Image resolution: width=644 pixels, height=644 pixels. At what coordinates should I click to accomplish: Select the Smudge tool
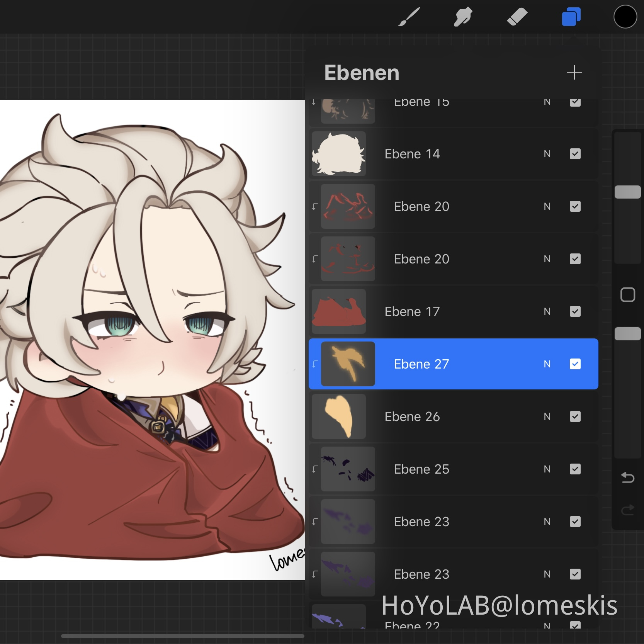click(463, 16)
